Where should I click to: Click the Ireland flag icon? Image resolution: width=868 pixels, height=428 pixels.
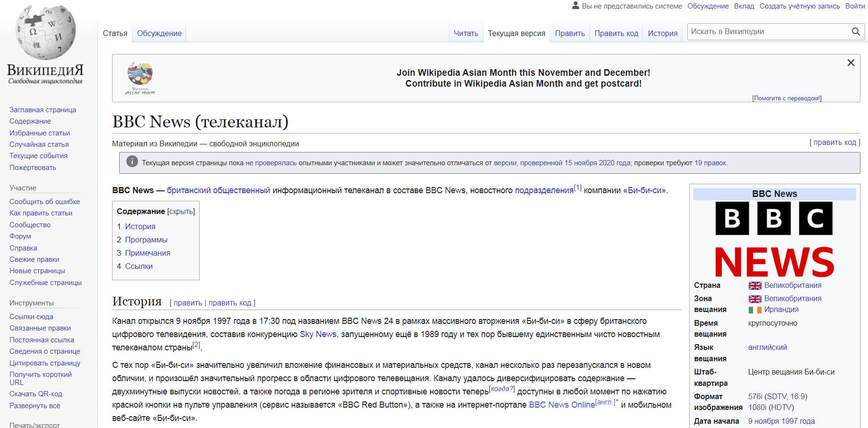[x=755, y=310]
